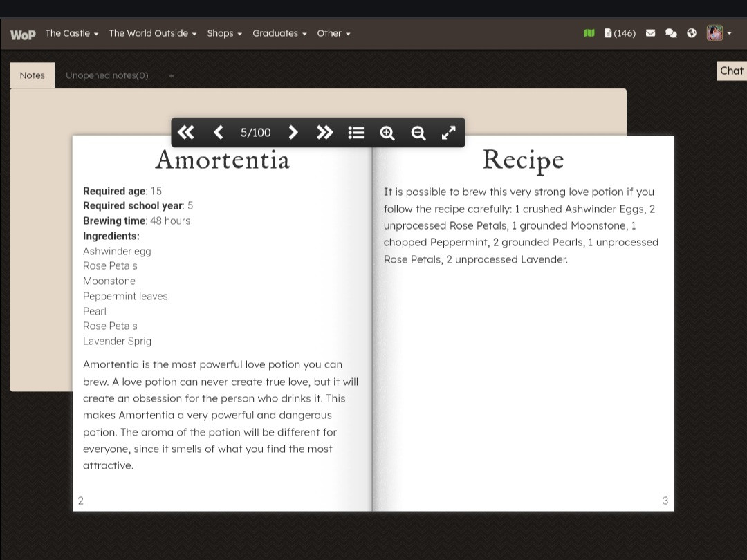Click the Required school year line
Image resolution: width=747 pixels, height=560 pixels.
point(138,206)
